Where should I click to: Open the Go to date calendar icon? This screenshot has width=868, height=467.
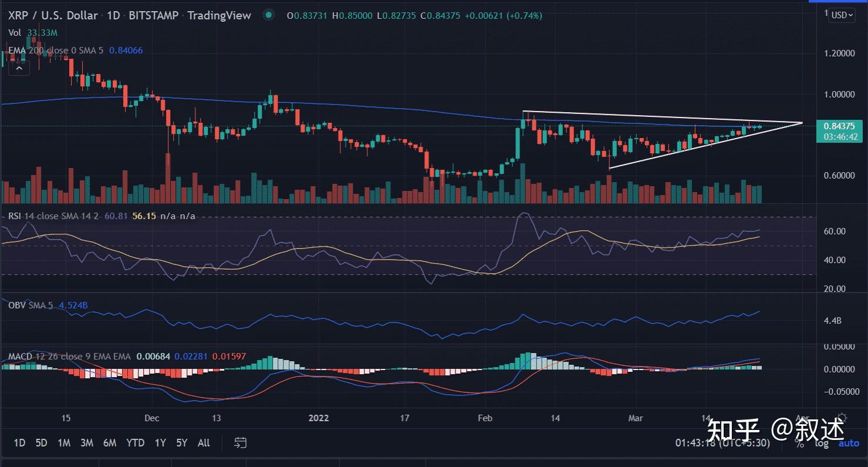tap(240, 443)
